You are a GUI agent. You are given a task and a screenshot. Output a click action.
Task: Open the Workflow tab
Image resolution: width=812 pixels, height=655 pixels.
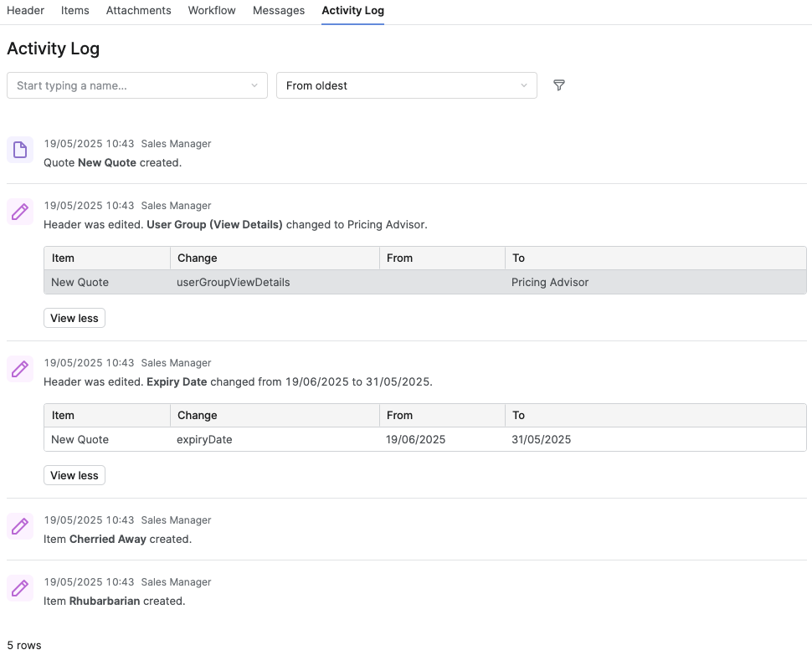click(212, 11)
